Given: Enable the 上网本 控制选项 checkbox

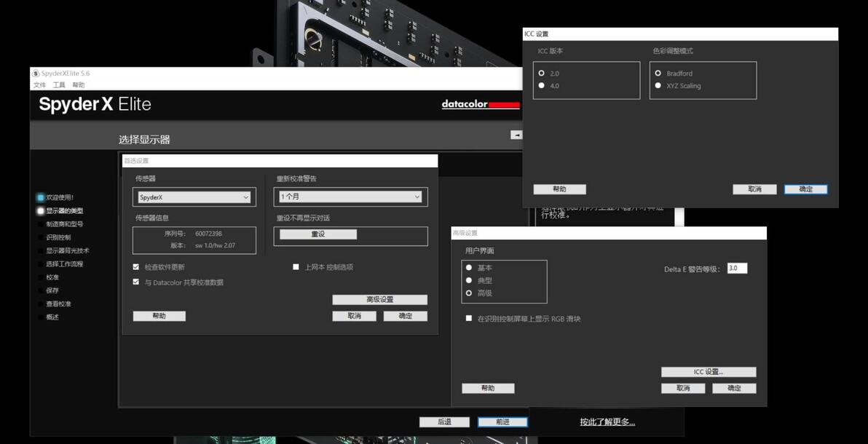Looking at the screenshot, I should point(296,267).
